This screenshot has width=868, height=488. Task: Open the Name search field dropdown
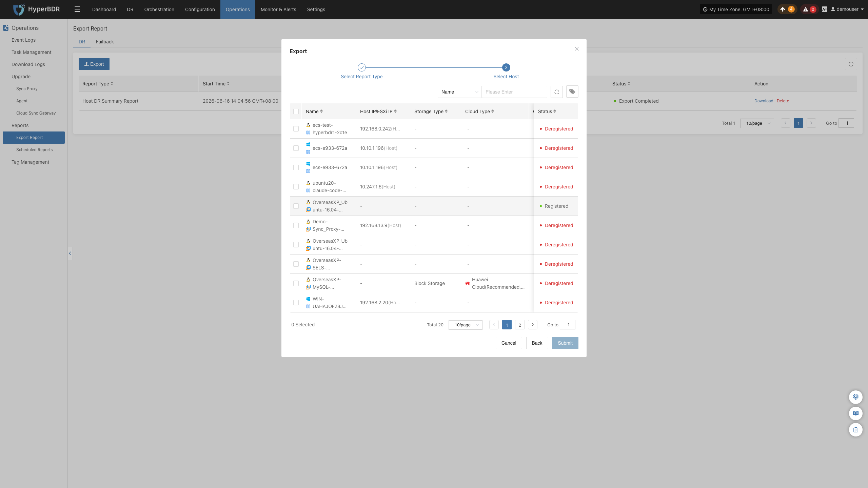tap(459, 92)
